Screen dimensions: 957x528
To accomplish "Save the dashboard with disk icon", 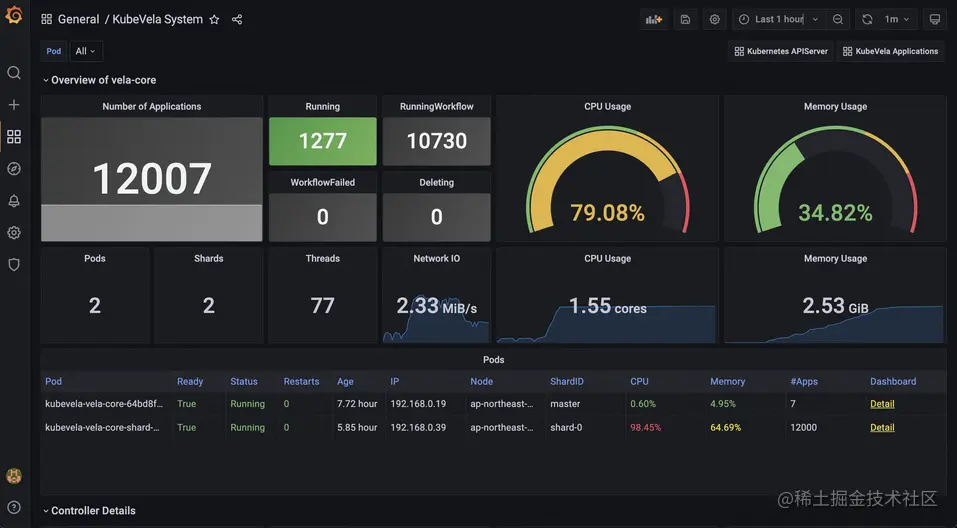I will 685,20.
